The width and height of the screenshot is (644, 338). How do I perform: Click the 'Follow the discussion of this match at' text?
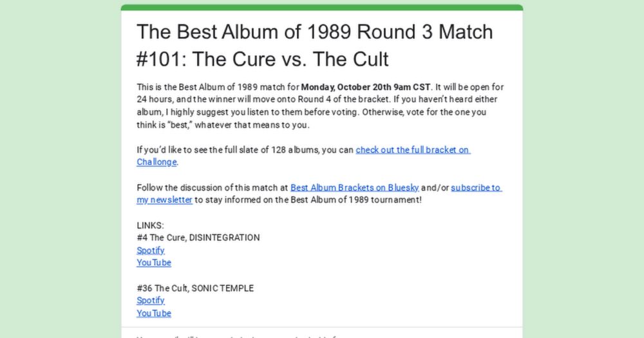point(213,188)
